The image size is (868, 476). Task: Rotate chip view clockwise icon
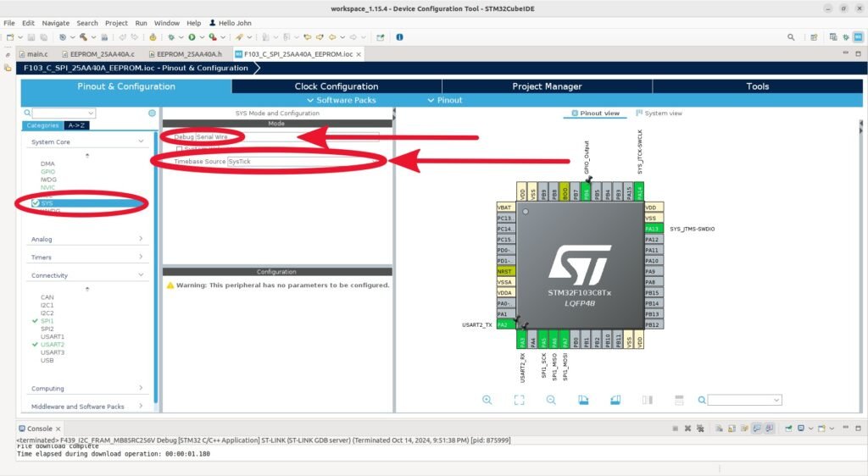583,400
